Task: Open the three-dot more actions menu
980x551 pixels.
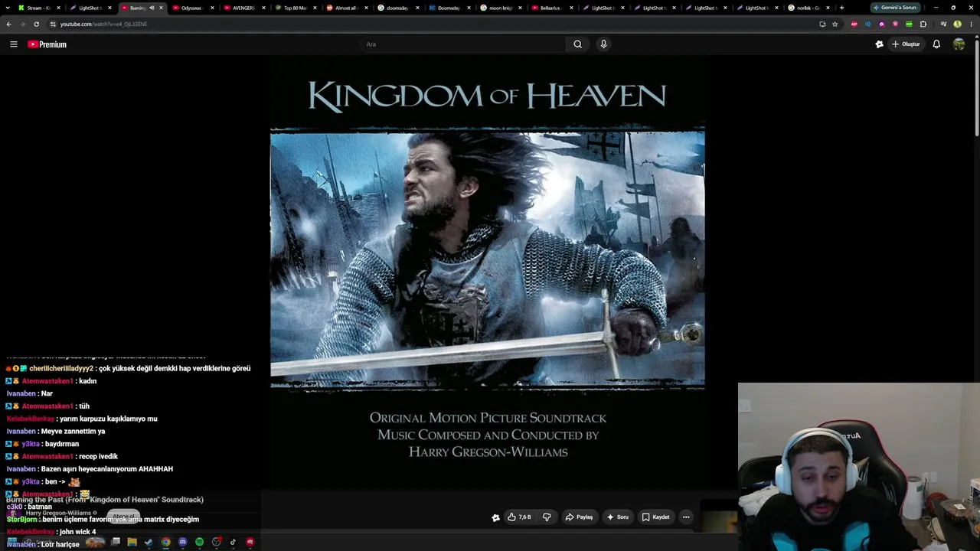Action: click(x=686, y=517)
